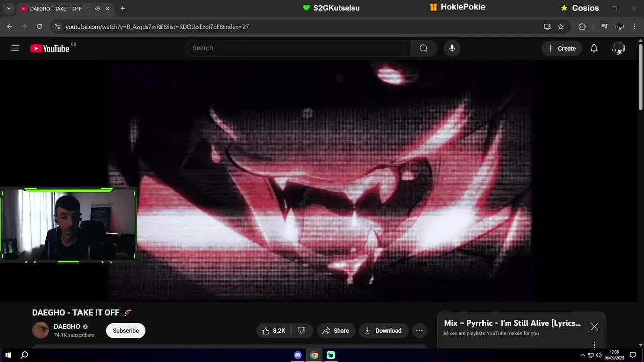
Task: Open the clock showing 12:35
Action: (614, 355)
